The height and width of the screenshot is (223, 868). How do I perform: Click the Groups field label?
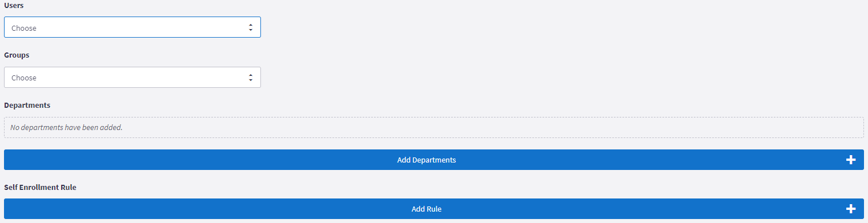(x=17, y=55)
